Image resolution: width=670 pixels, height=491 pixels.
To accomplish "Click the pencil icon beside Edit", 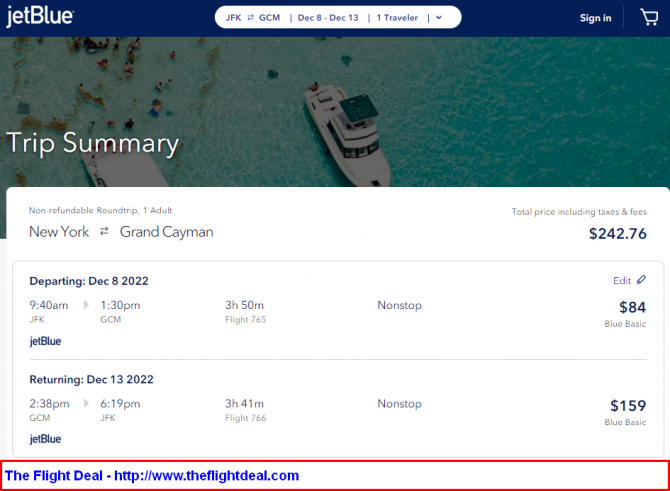I will pyautogui.click(x=641, y=280).
